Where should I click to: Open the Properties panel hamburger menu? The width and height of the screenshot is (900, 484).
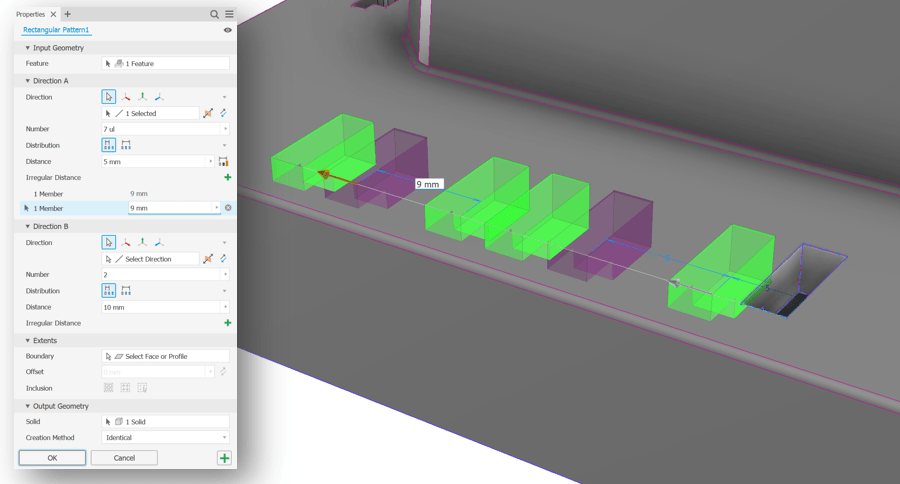pos(229,14)
